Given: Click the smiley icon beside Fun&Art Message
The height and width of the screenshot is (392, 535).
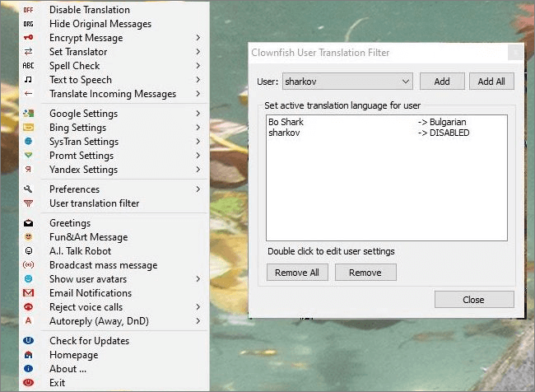Looking at the screenshot, I should [28, 236].
